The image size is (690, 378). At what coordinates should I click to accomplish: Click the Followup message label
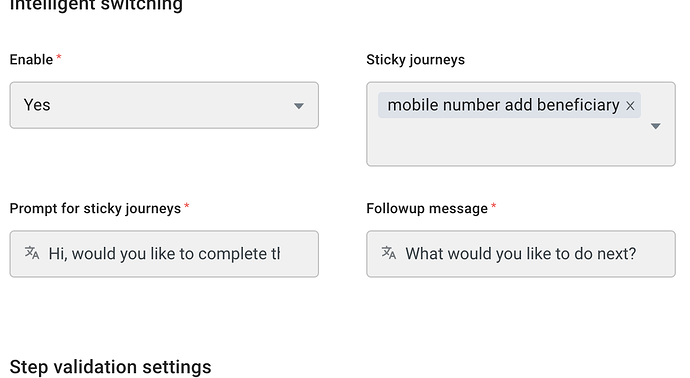427,208
